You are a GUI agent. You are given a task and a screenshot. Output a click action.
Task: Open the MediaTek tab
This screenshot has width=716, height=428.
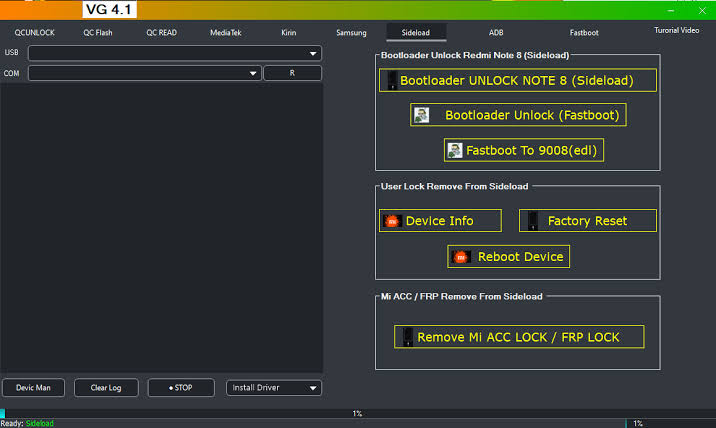tap(225, 32)
